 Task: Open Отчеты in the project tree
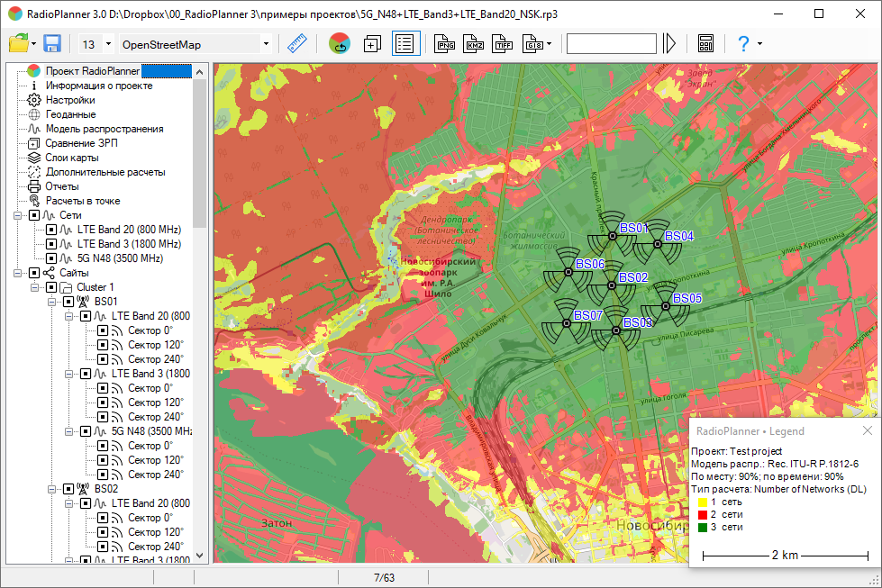click(63, 186)
